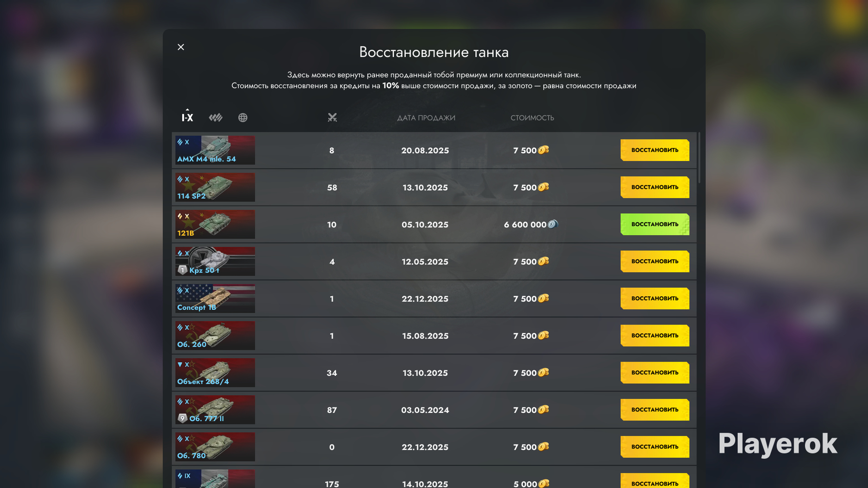Click the Об. 777 II tank image
The height and width of the screenshot is (488, 868).
coord(215,409)
